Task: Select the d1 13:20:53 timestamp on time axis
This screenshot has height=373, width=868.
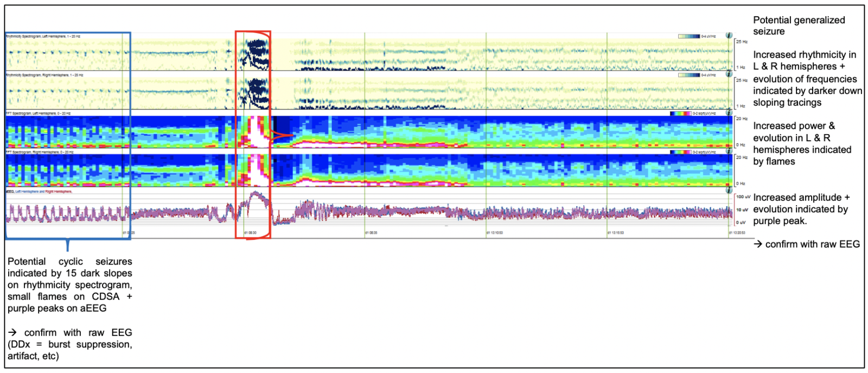Action: pyautogui.click(x=737, y=233)
